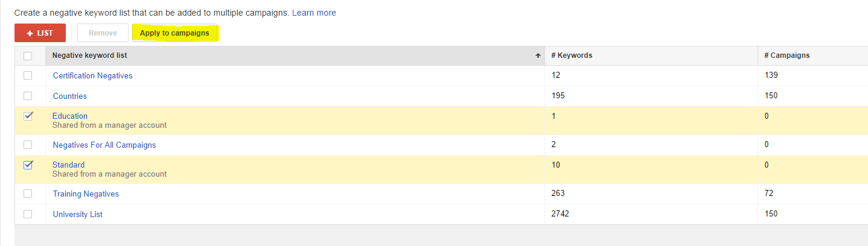This screenshot has height=246, width=868.
Task: Click the Remove button
Action: pos(103,33)
